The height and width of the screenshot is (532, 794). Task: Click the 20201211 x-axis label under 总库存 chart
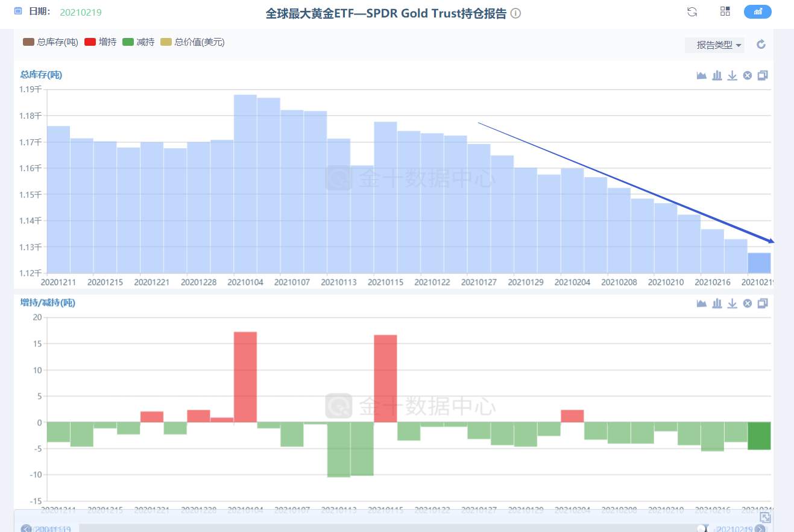click(x=58, y=282)
